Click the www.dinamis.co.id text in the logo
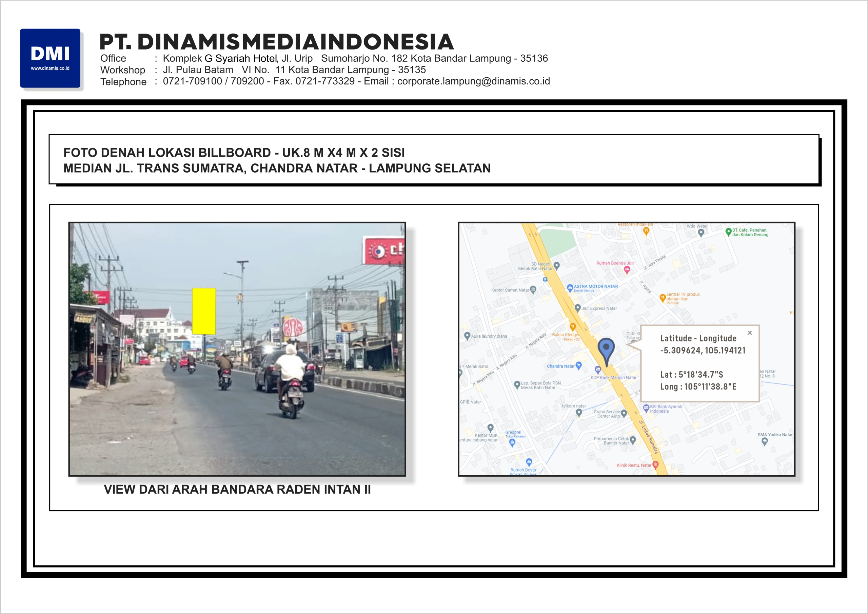868x614 pixels. 50,68
